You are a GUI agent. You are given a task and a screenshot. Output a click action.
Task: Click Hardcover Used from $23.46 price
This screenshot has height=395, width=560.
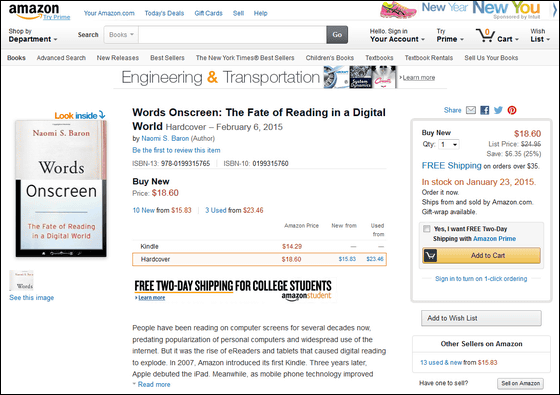pyautogui.click(x=375, y=259)
